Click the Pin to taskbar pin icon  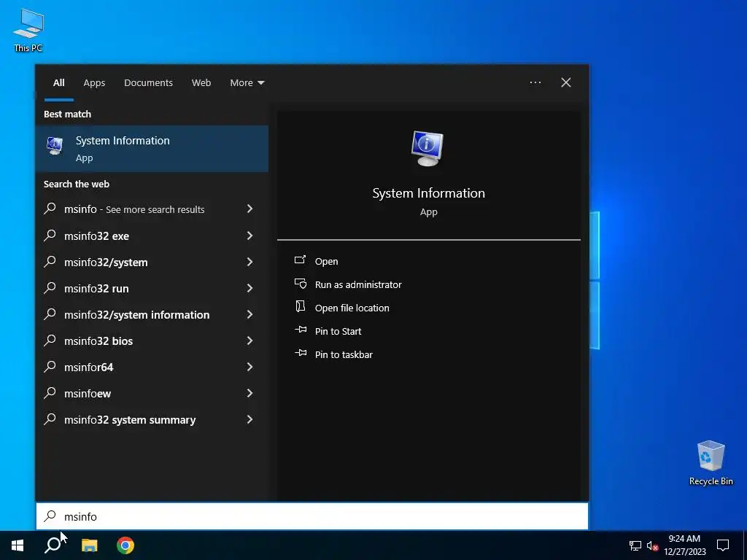(x=300, y=353)
